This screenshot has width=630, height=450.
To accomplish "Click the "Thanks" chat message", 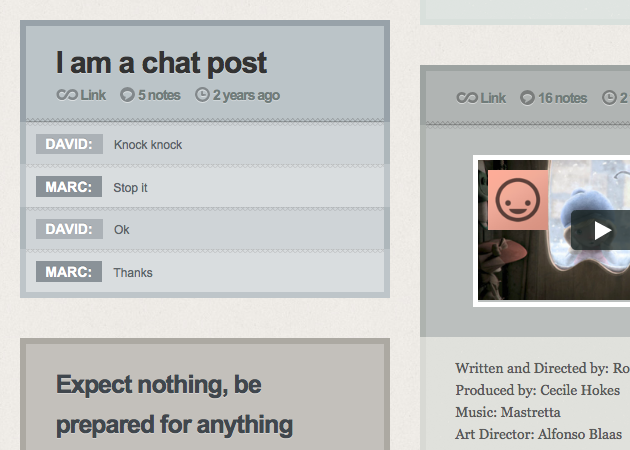I will tap(133, 272).
